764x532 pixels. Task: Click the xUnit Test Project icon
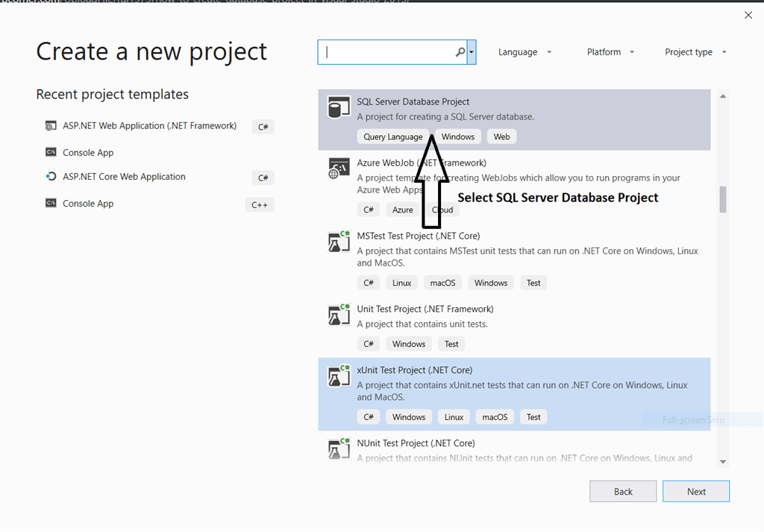339,375
